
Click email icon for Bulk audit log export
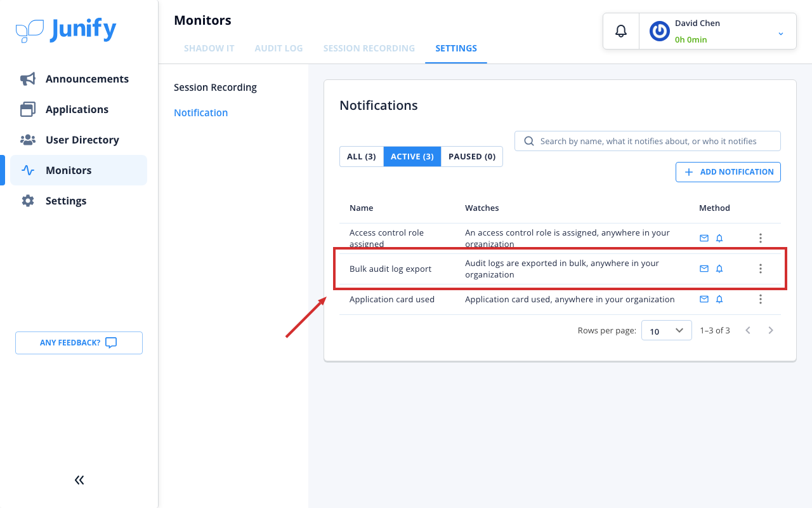click(704, 269)
